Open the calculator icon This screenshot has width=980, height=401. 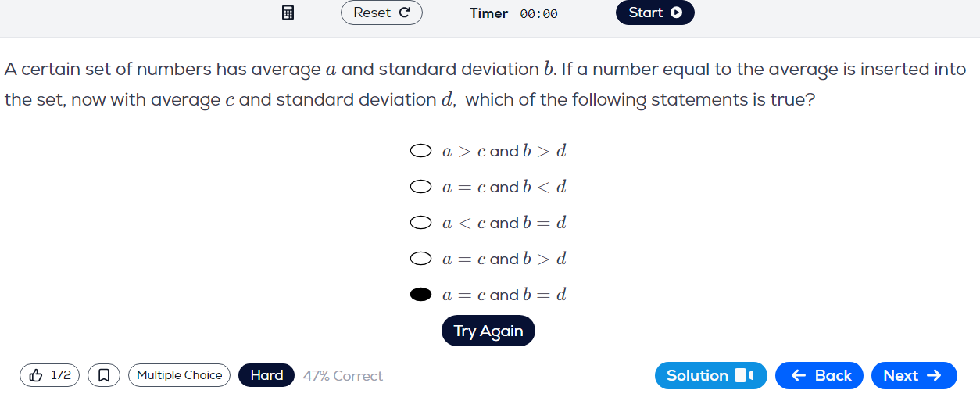point(288,13)
